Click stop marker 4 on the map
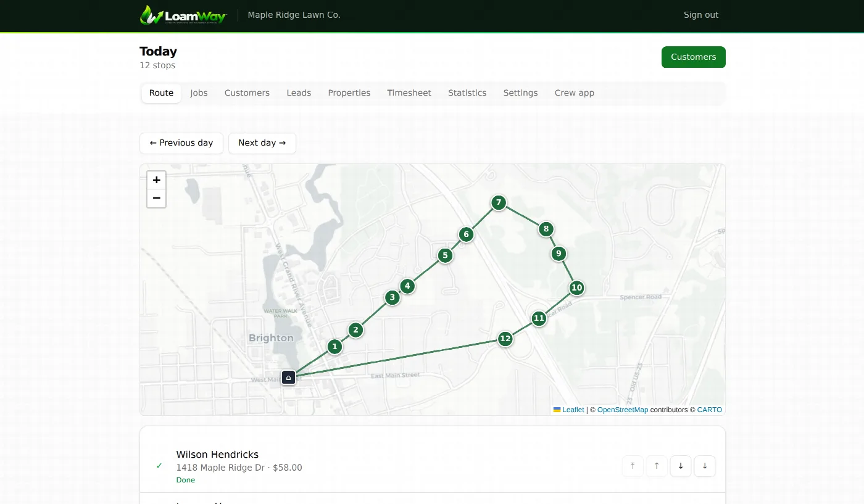This screenshot has height=504, width=864. click(x=407, y=286)
